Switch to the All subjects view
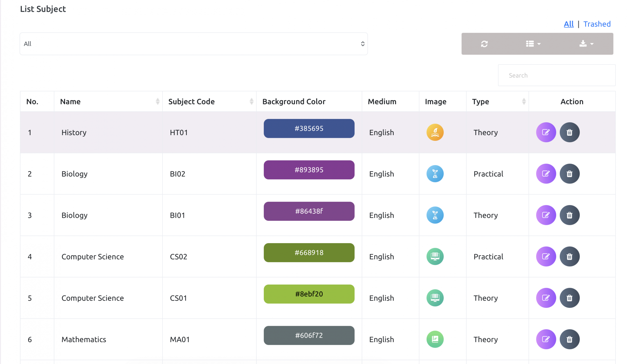Image resolution: width=631 pixels, height=364 pixels. pos(568,24)
